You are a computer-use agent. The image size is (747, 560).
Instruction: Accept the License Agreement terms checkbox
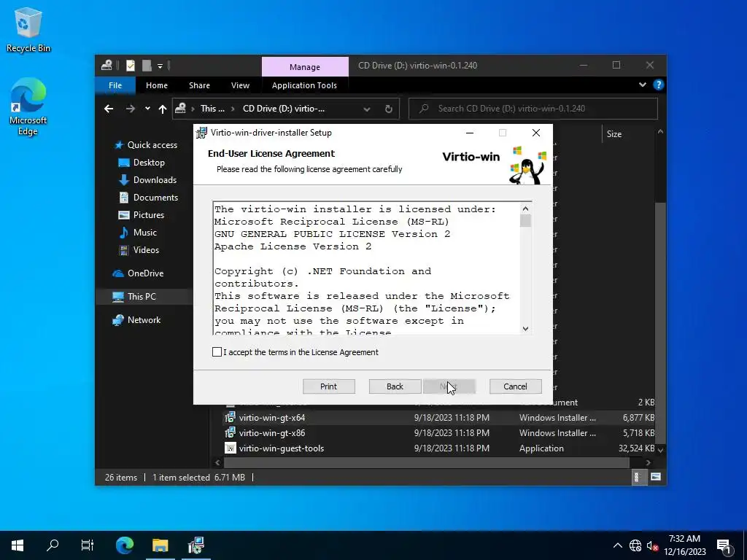coord(217,352)
